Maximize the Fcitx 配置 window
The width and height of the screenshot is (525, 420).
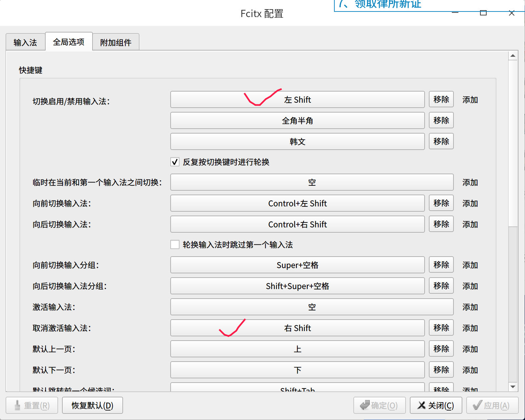point(483,13)
